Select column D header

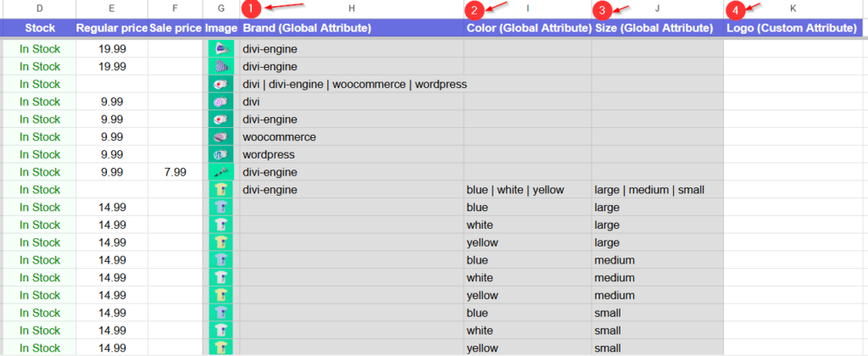[39, 8]
